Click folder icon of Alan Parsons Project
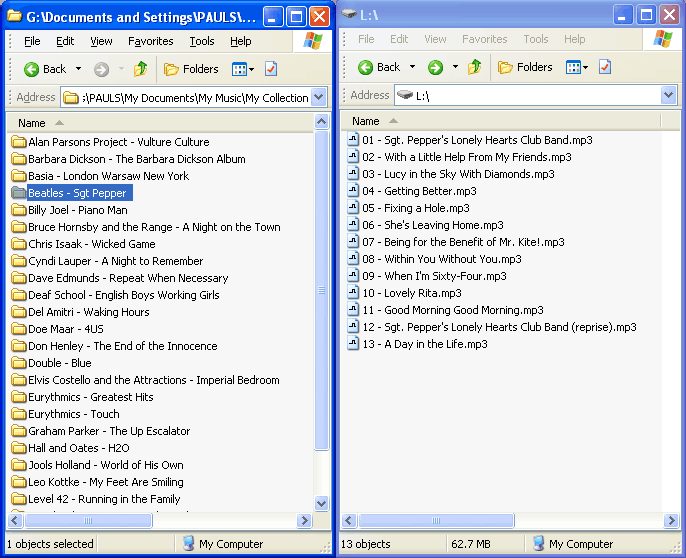The height and width of the screenshot is (558, 686). coord(18,142)
